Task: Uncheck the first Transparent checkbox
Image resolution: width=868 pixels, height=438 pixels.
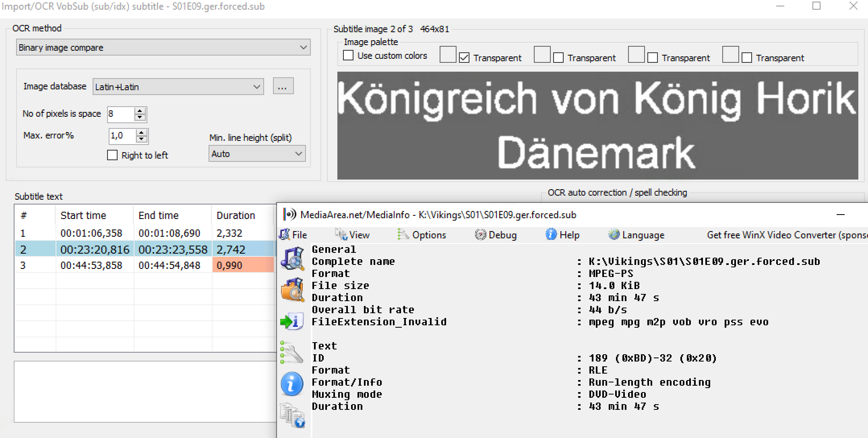Action: click(464, 58)
